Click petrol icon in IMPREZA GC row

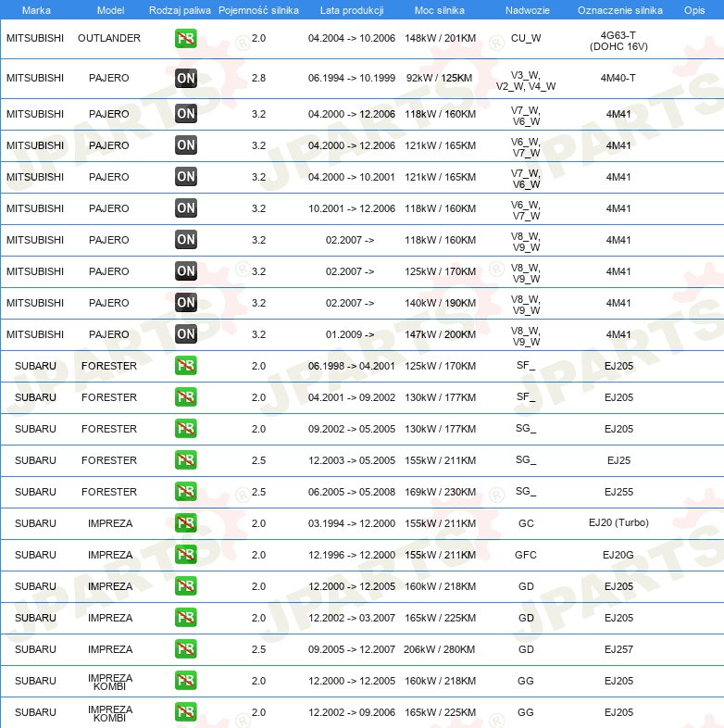coord(186,523)
